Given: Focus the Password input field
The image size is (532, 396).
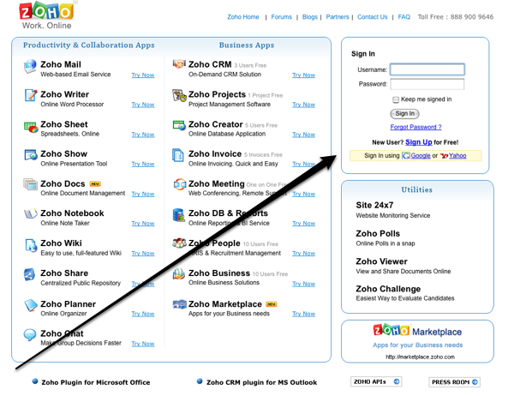Looking at the screenshot, I should [427, 84].
